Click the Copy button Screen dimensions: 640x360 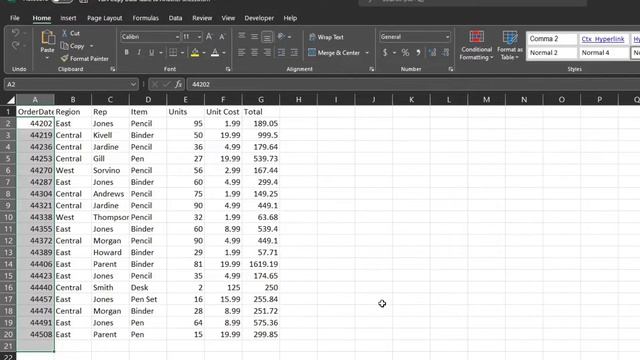click(73, 46)
